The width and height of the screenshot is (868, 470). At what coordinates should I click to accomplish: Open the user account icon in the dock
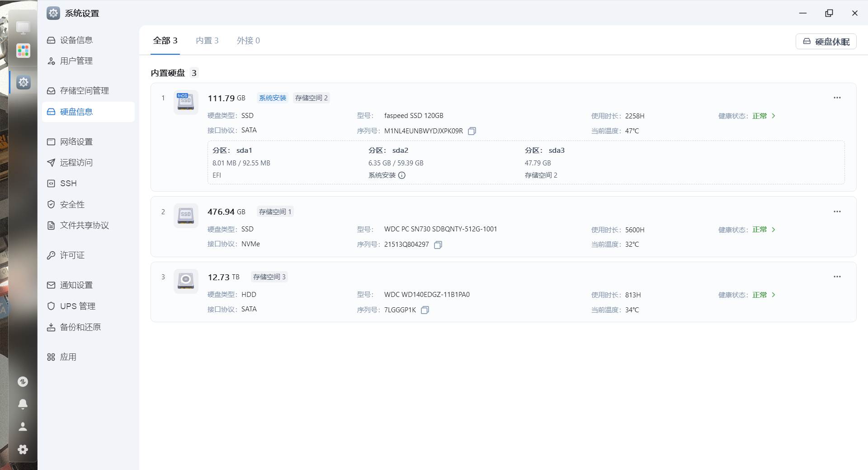coord(23,427)
